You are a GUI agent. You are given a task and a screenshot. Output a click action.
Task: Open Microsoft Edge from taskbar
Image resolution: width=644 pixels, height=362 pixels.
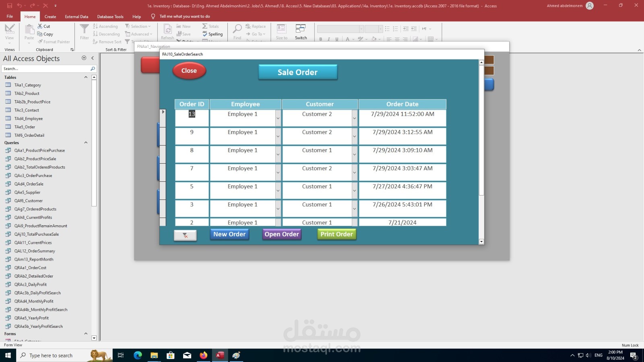coord(138,355)
